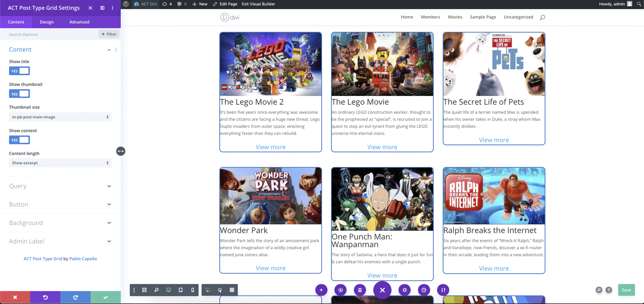Close builder menu with the large X button
644x304 pixels.
click(x=382, y=290)
